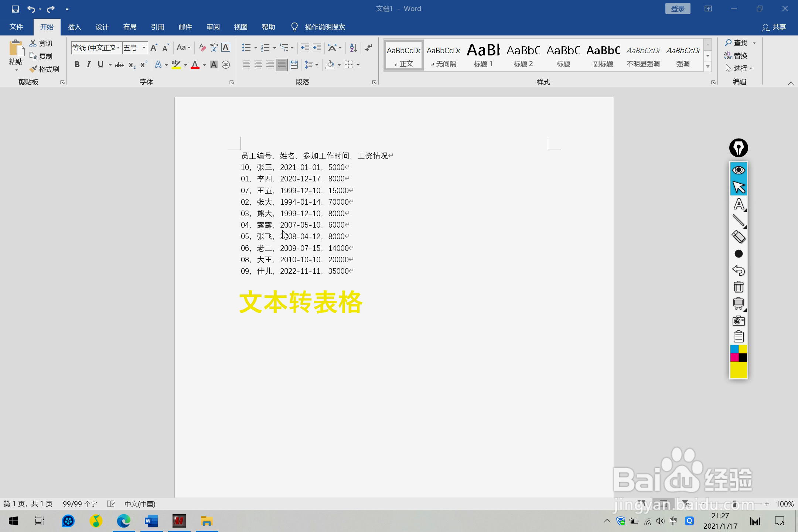This screenshot has width=798, height=532.
Task: Select the Format Painter tool
Action: [x=44, y=69]
